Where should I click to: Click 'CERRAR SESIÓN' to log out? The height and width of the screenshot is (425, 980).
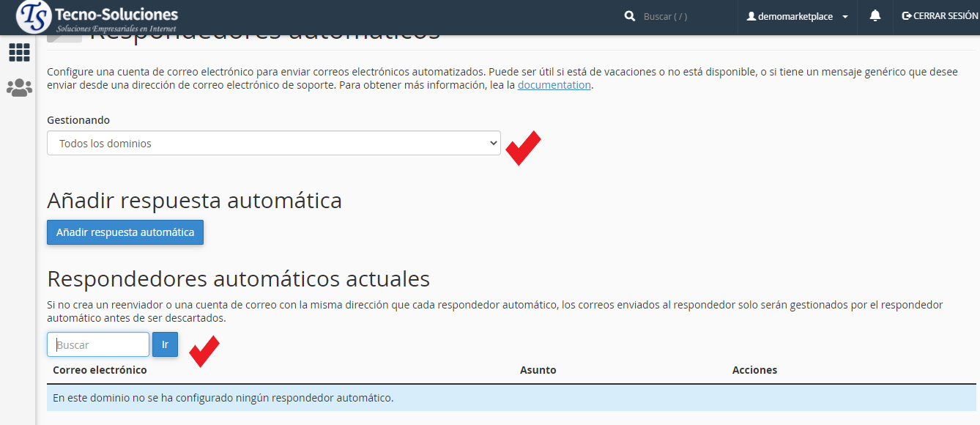945,16
